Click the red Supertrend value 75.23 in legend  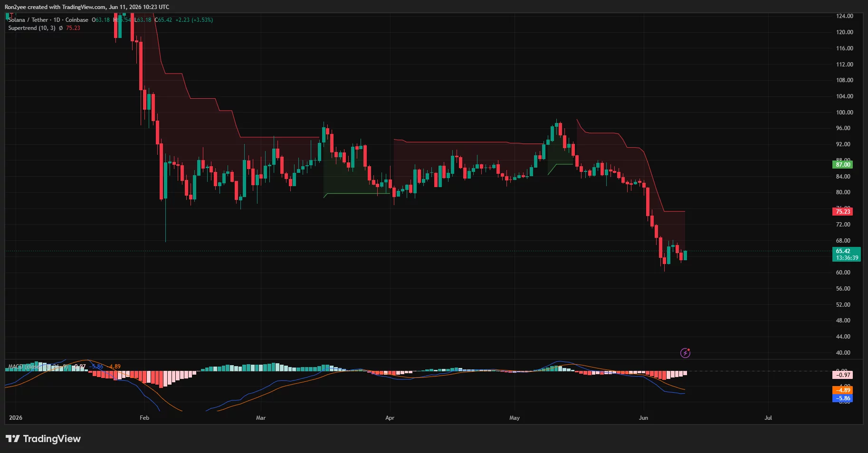point(73,28)
